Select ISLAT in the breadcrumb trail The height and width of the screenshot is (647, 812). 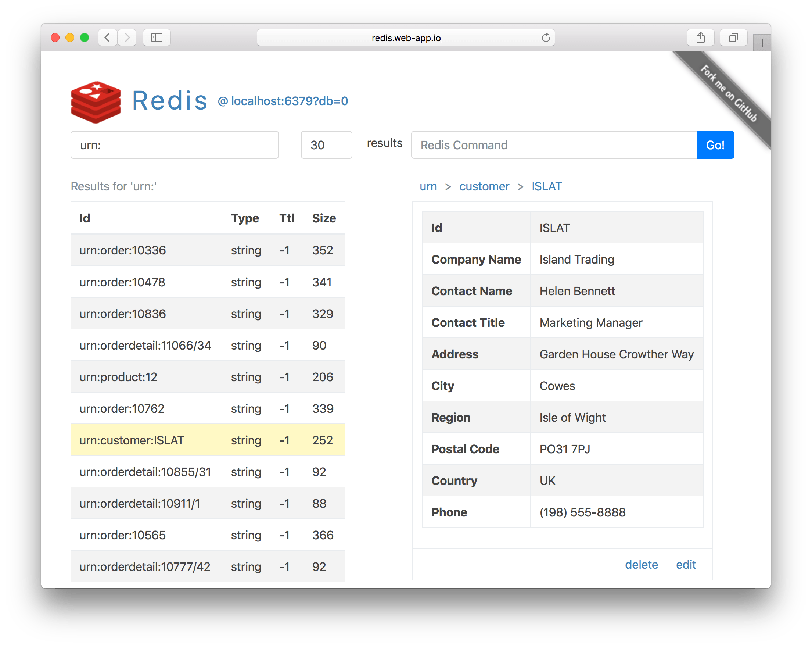click(546, 186)
